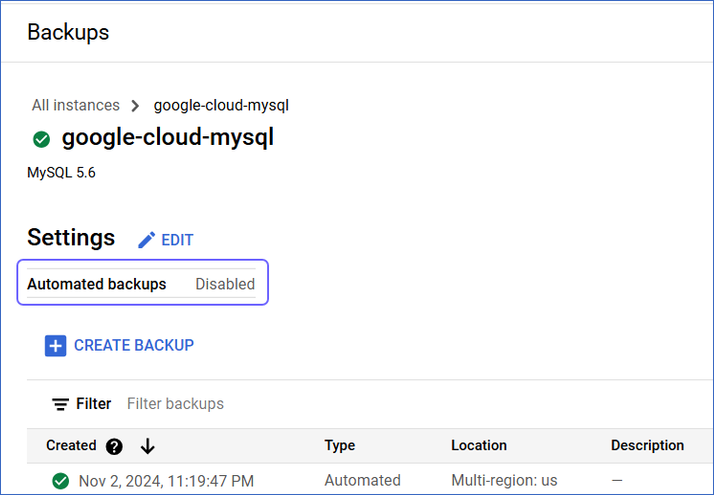Select the Nov 2, 2024, 11:19:47 PM cell
This screenshot has width=714, height=495.
point(166,481)
